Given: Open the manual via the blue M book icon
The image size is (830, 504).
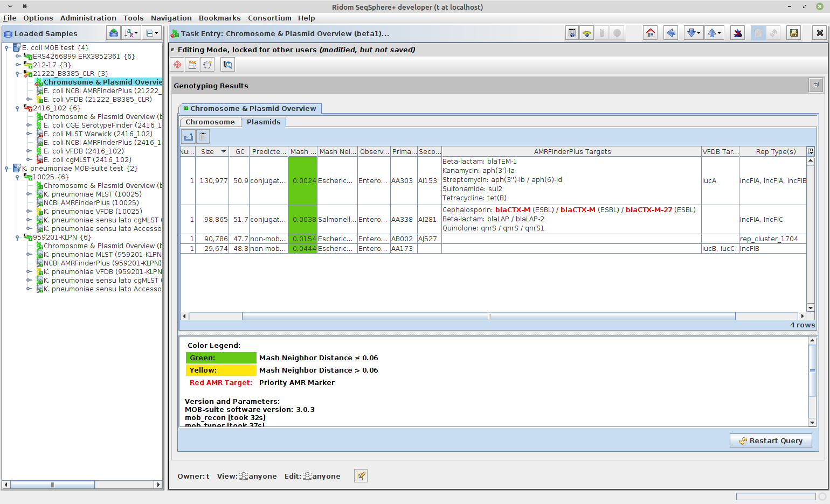Looking at the screenshot, I should 227,64.
